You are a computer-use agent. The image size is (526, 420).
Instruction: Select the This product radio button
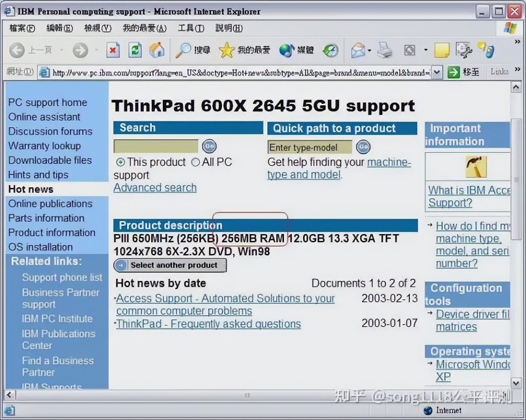[x=120, y=162]
